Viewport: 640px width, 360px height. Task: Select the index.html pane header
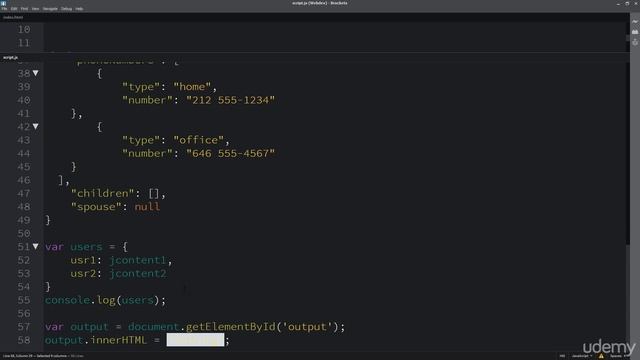coord(13,18)
